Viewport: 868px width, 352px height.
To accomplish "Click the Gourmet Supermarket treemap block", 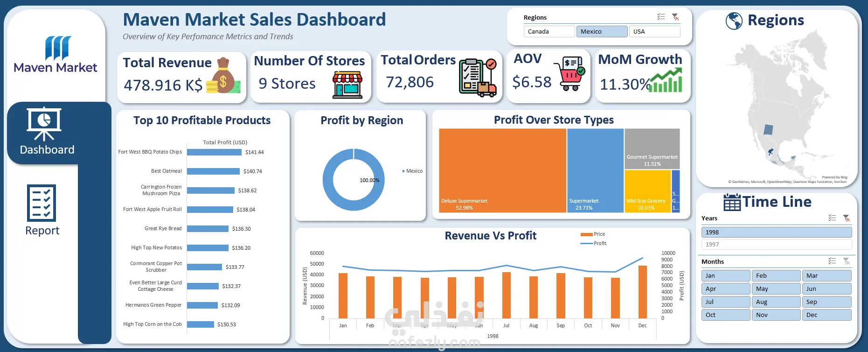I will [652, 149].
